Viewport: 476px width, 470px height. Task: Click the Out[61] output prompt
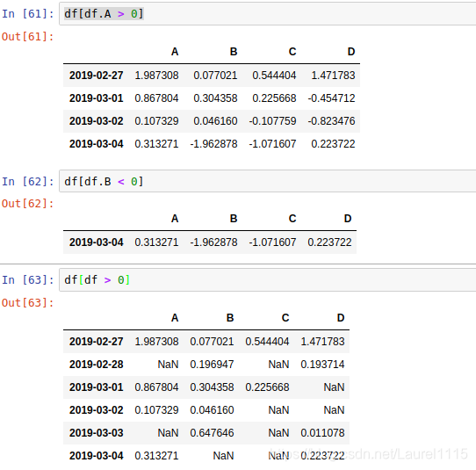[x=27, y=36]
